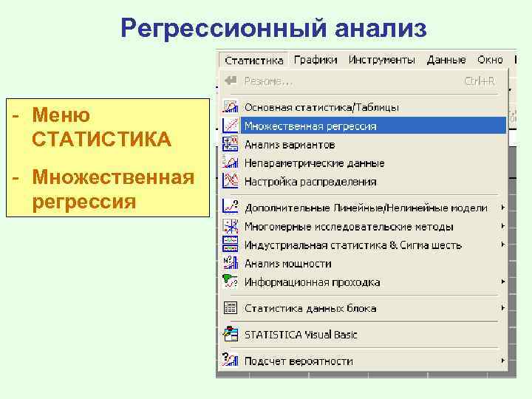Image resolution: width=532 pixels, height=399 pixels.
Task: Click the orange Множественная регрессия bullet text
Action: click(113, 189)
